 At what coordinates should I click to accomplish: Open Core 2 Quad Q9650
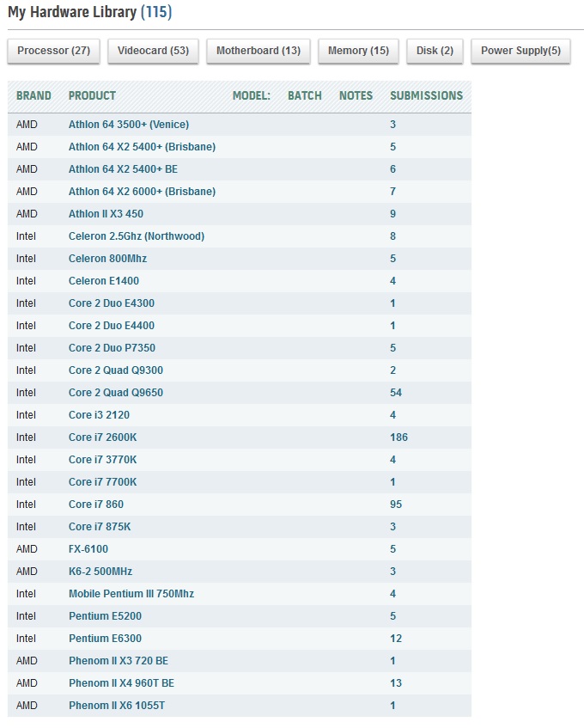(x=115, y=392)
